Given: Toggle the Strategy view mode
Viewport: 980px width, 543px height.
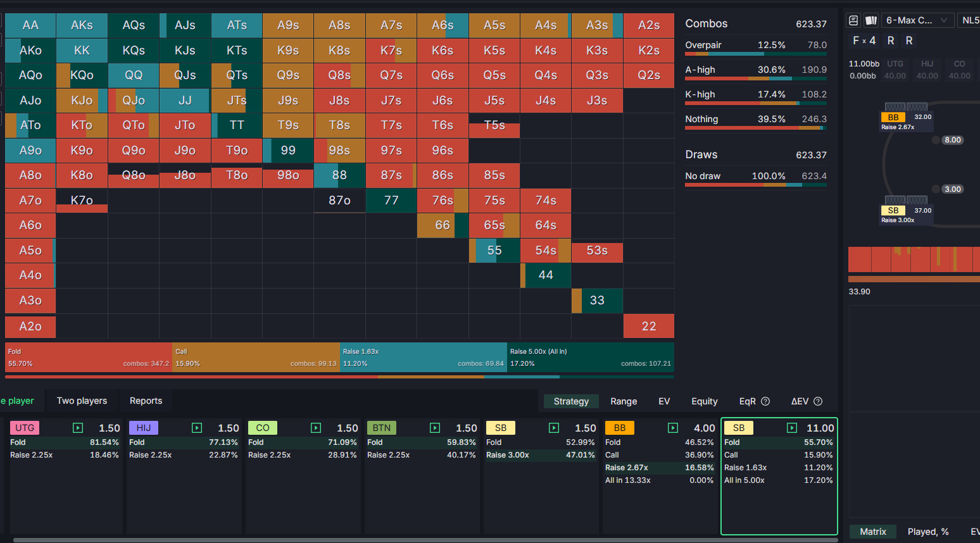Looking at the screenshot, I should click(x=571, y=401).
